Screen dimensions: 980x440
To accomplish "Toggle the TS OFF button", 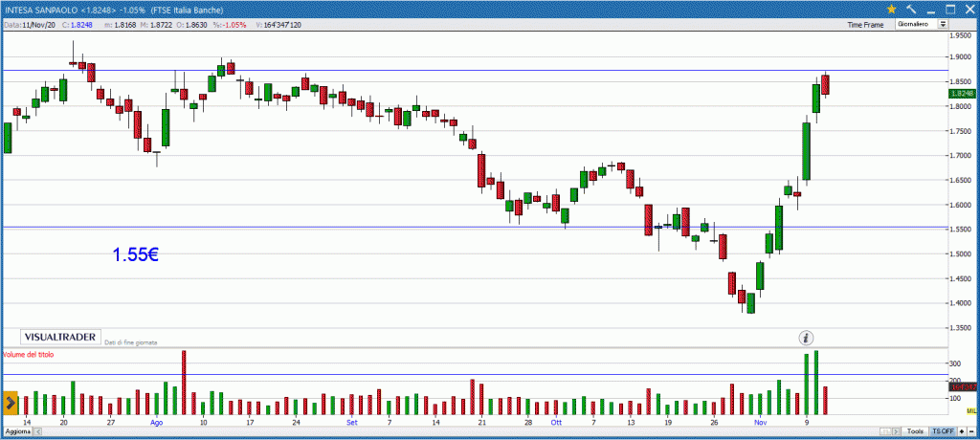I will (943, 431).
